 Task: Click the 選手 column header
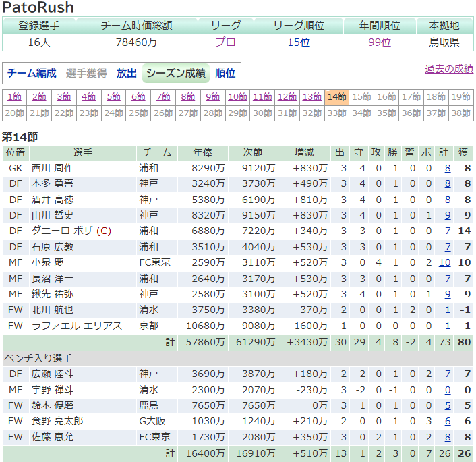click(83, 152)
